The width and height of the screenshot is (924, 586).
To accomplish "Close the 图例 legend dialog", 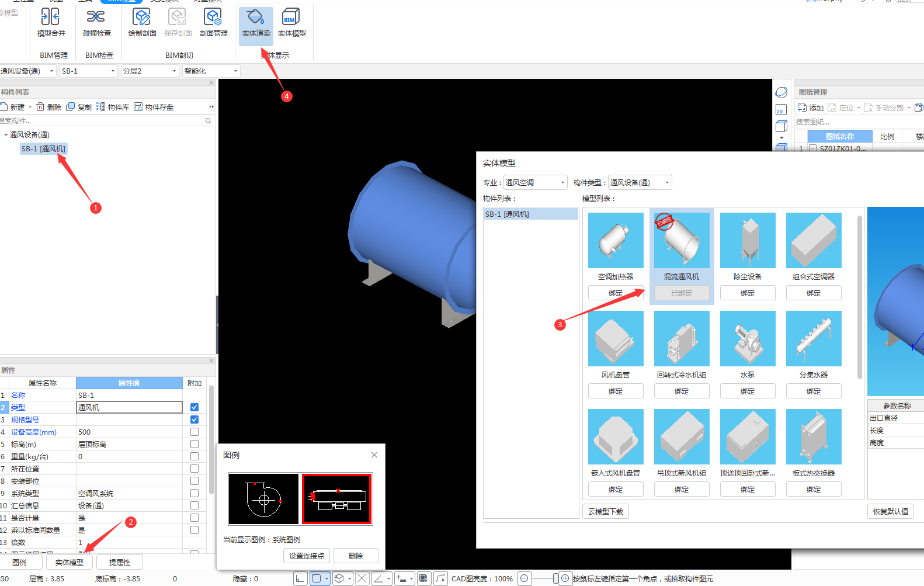I will [x=374, y=455].
